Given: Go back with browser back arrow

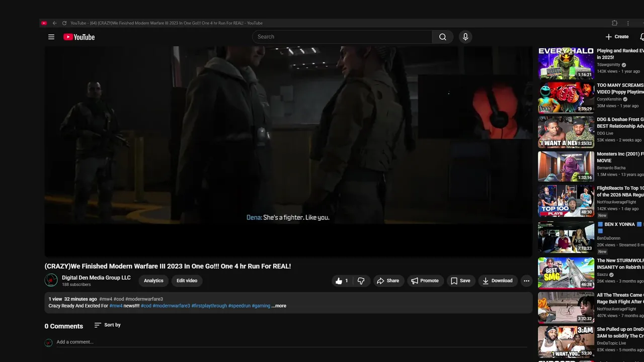Looking at the screenshot, I should click(54, 23).
